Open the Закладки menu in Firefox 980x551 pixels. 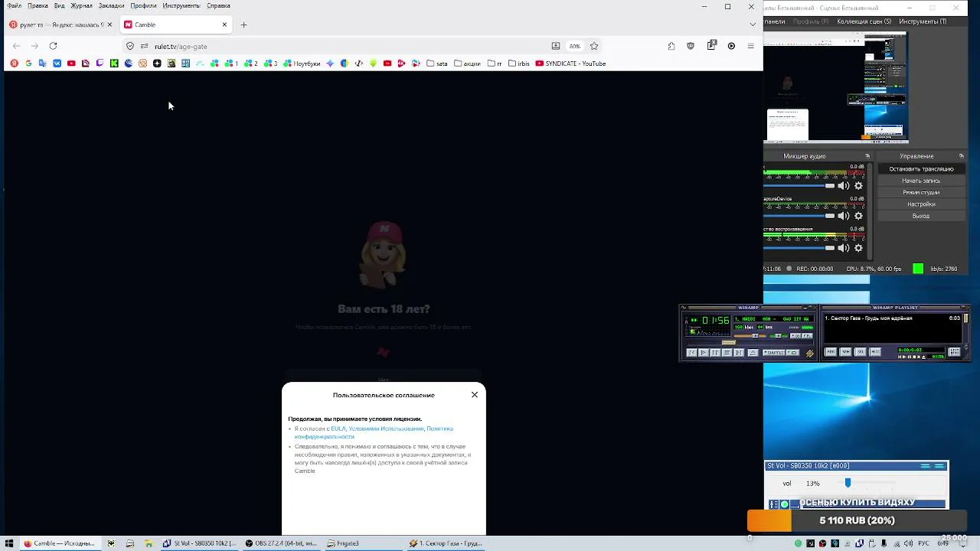click(111, 6)
